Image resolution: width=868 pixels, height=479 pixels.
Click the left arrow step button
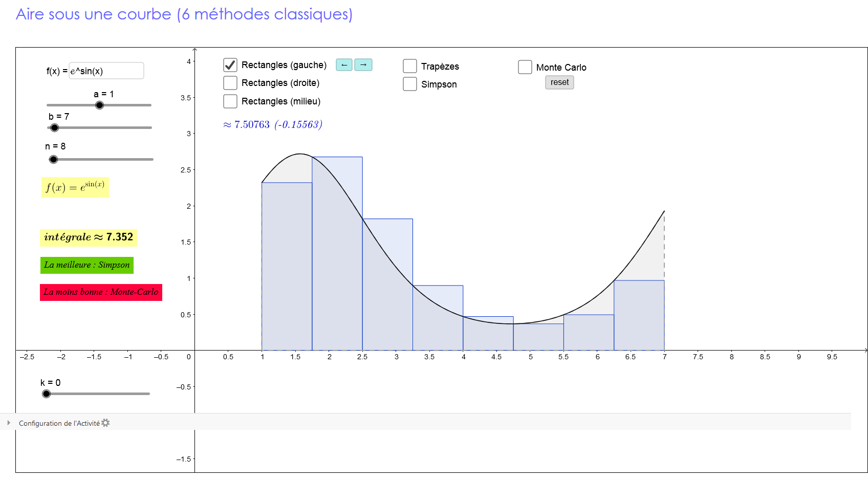(344, 65)
